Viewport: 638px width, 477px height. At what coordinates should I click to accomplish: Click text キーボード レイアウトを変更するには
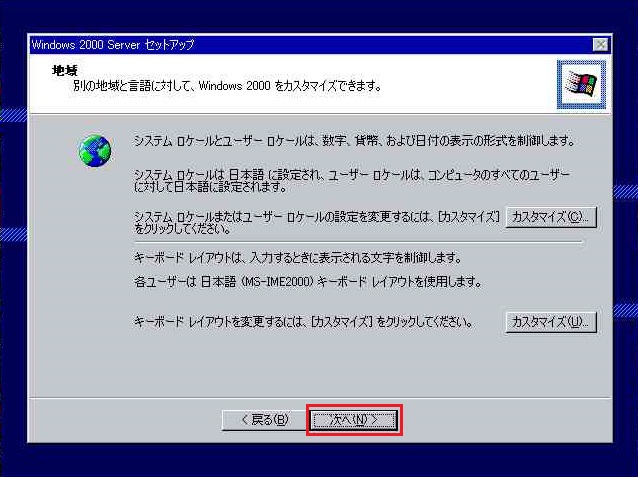304,322
